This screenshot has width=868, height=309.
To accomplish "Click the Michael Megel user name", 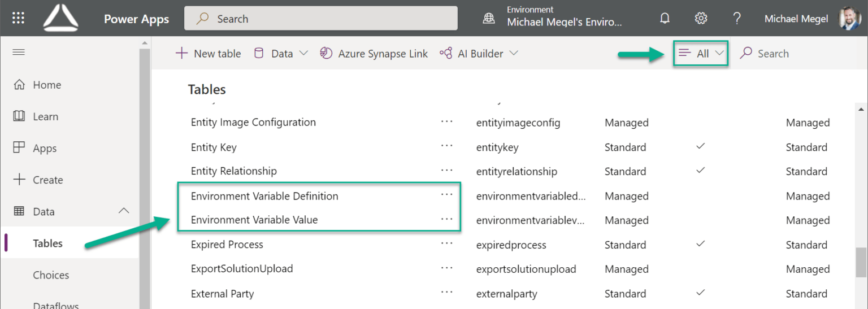I will coord(796,19).
